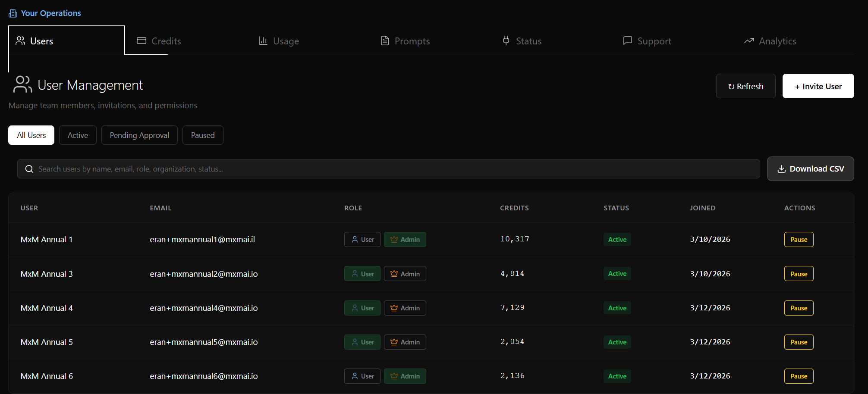Click the Credits card icon
The width and height of the screenshot is (868, 394).
(x=142, y=41)
